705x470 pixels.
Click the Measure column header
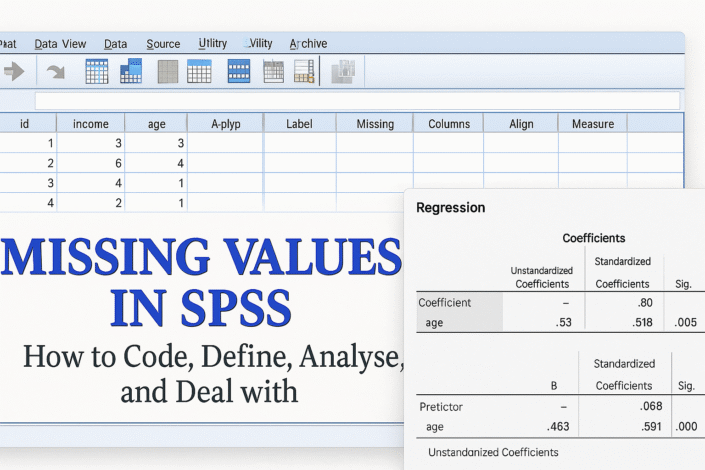593,124
